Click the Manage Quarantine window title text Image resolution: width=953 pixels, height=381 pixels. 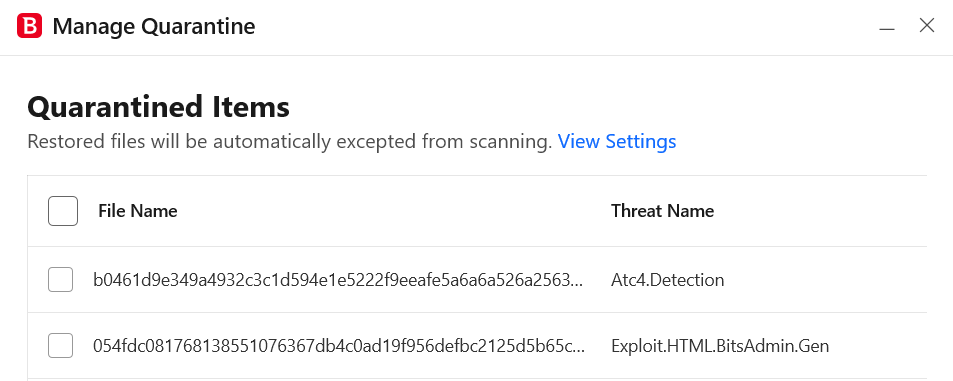(154, 27)
